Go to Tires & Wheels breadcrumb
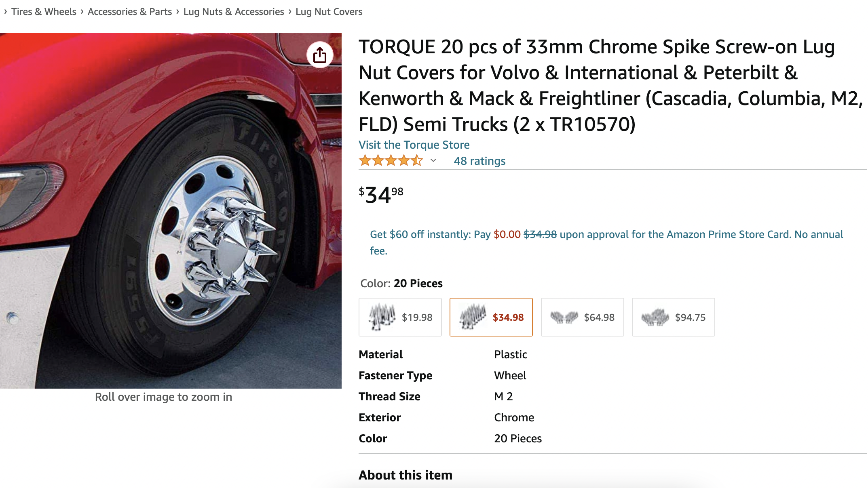The height and width of the screenshot is (488, 868). (44, 12)
